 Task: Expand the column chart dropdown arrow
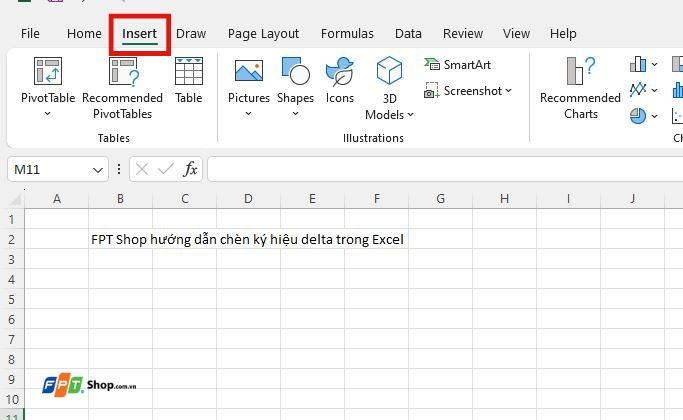pyautogui.click(x=654, y=64)
